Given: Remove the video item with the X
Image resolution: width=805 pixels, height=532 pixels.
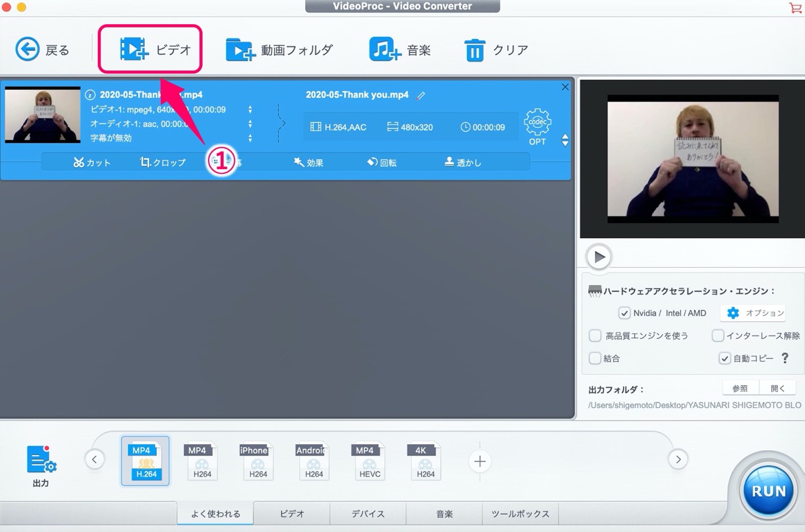Looking at the screenshot, I should pos(564,87).
